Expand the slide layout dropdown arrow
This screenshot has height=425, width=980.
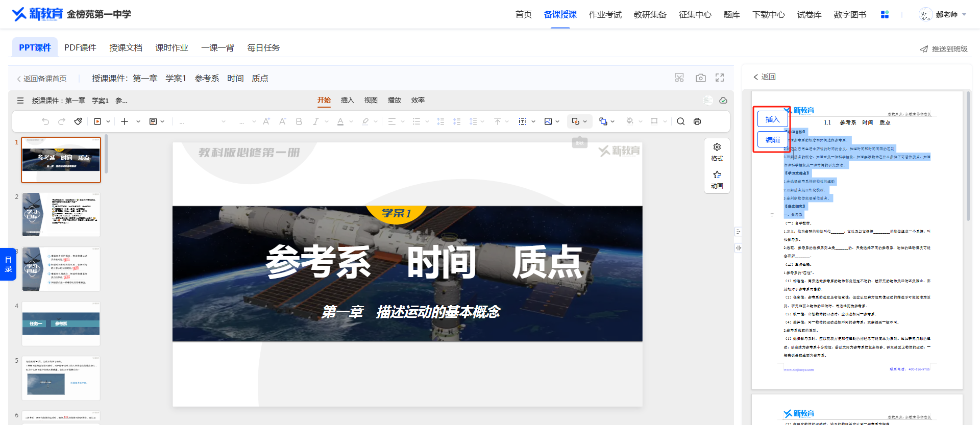coord(162,121)
